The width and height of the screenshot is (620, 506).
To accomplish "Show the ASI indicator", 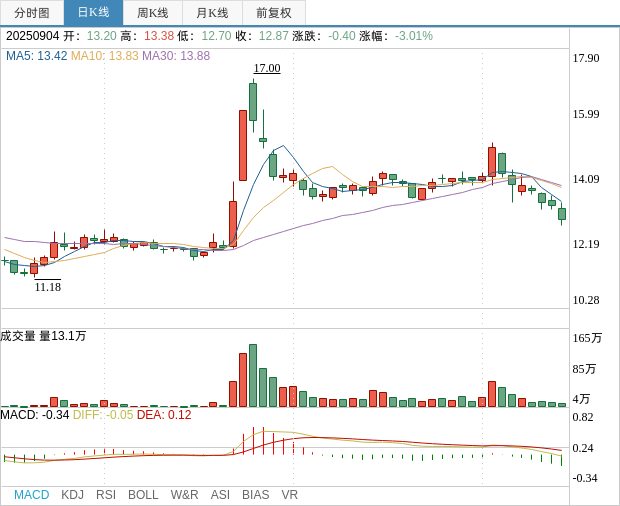I will pyautogui.click(x=220, y=495).
